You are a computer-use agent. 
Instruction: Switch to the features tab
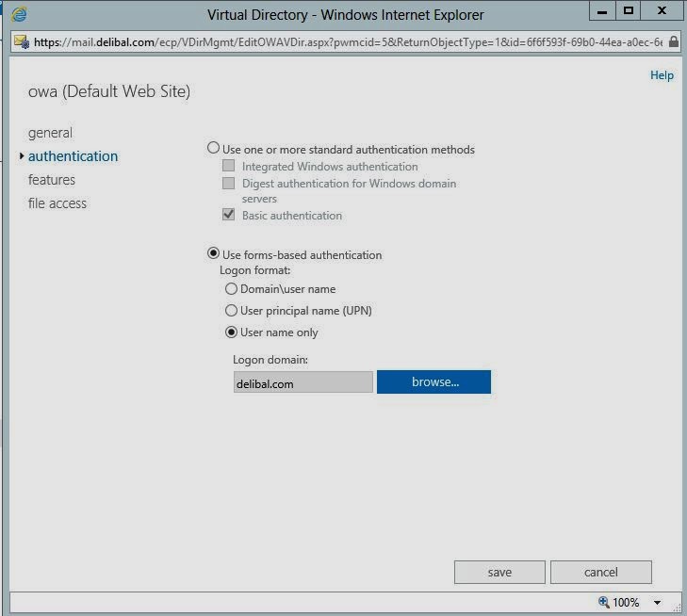[52, 180]
